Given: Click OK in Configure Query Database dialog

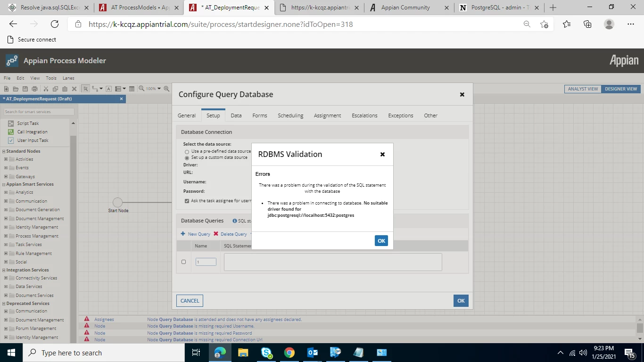Looking at the screenshot, I should click(x=461, y=301).
